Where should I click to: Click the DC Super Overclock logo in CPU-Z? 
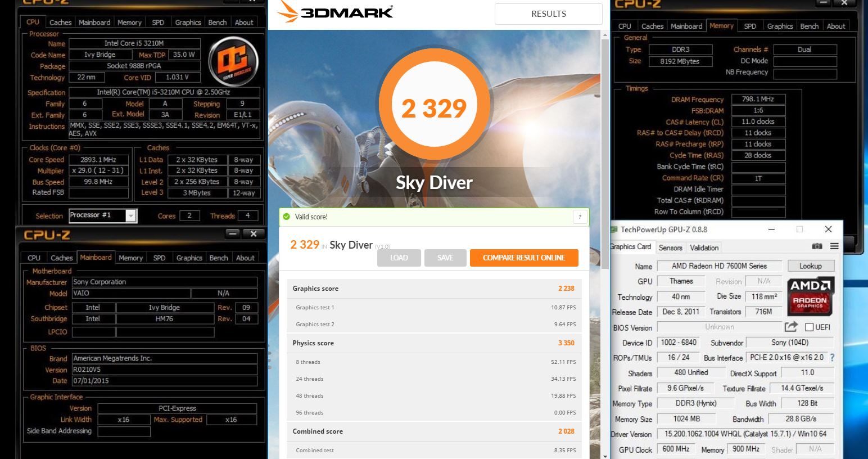(x=233, y=61)
